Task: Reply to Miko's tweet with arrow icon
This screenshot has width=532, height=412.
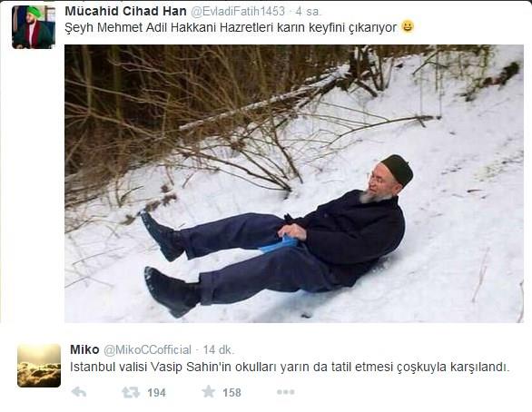Action: click(x=79, y=392)
